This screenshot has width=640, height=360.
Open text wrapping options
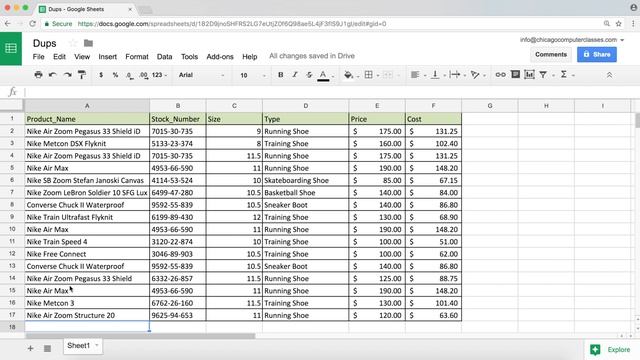[454, 75]
